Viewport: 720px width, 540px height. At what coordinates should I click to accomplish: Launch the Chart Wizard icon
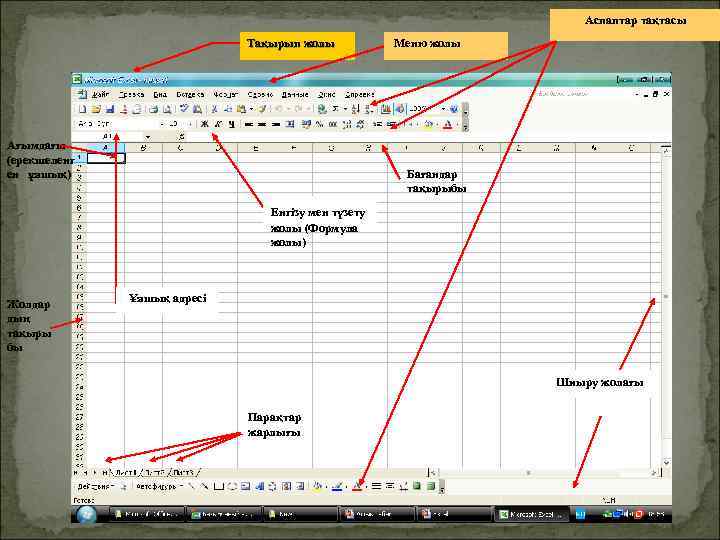point(386,109)
